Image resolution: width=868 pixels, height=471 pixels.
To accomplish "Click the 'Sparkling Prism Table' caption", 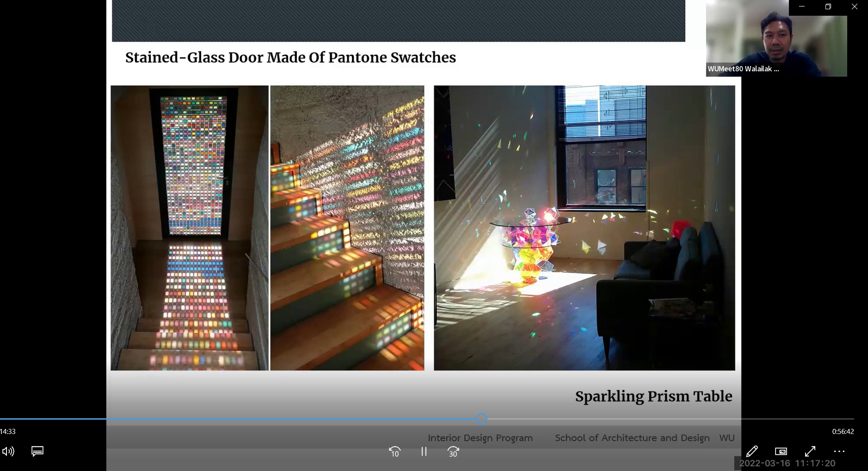I will 653,397.
